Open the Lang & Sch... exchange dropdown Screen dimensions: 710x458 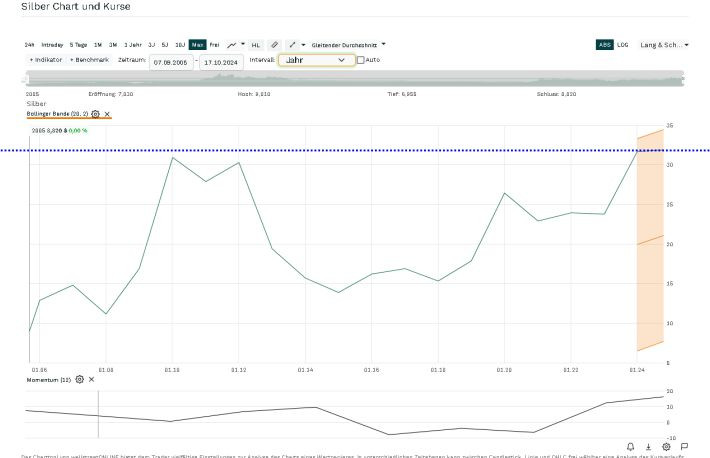point(664,45)
